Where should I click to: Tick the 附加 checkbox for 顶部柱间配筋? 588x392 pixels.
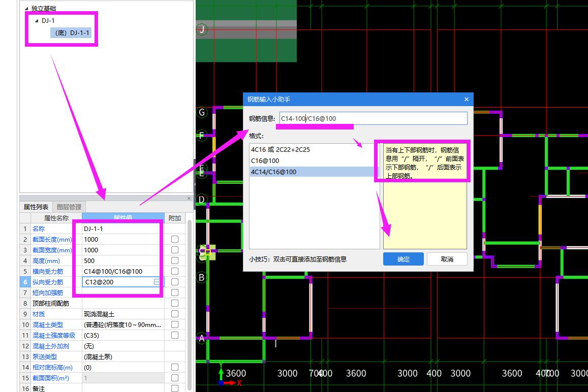[175, 303]
